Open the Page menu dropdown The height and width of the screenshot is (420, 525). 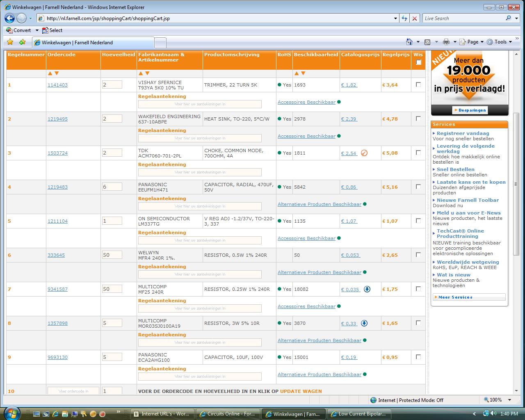(x=471, y=42)
